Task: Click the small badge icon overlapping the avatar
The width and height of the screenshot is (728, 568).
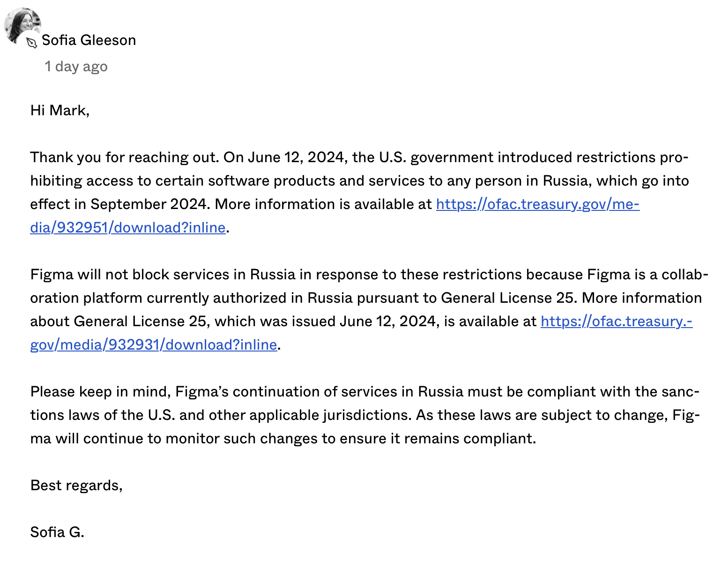Action: (x=31, y=43)
